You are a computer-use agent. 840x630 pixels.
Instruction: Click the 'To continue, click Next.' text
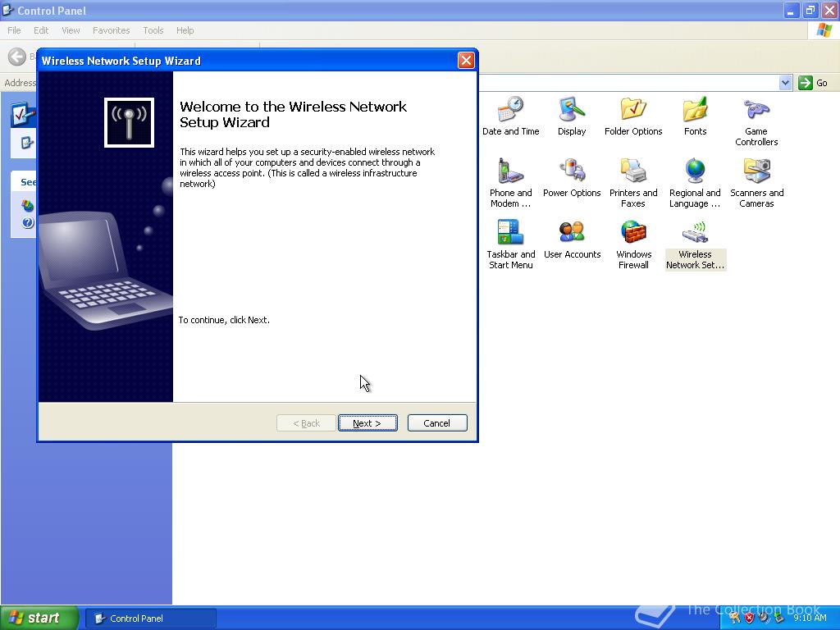tap(224, 320)
